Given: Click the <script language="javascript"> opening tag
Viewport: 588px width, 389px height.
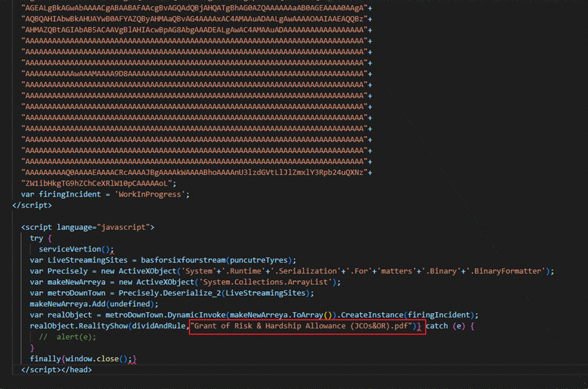Looking at the screenshot, I should [x=88, y=227].
